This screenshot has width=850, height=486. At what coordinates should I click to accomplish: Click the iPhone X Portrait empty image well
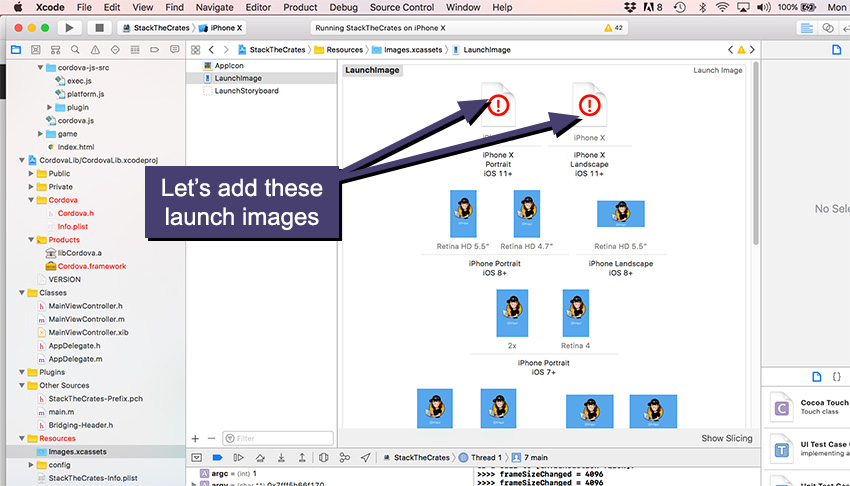[498, 105]
